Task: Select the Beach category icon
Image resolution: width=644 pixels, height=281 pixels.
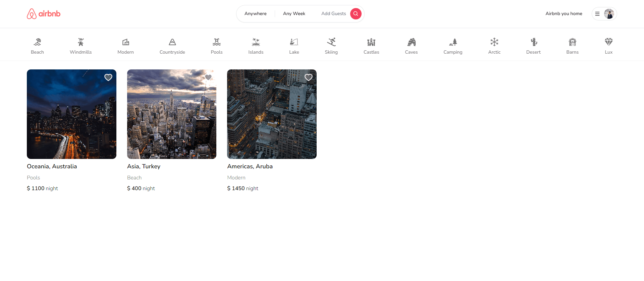Action: (x=37, y=42)
